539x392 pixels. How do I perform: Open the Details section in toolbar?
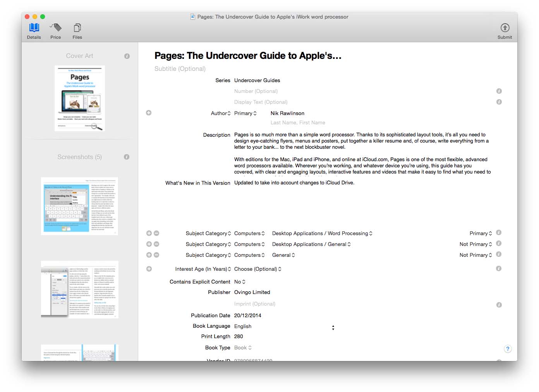34,31
